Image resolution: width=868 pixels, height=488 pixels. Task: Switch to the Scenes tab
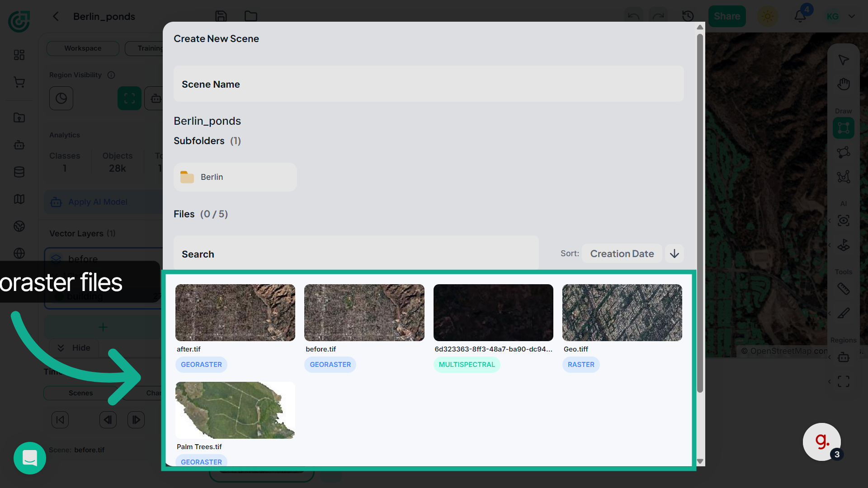[80, 393]
